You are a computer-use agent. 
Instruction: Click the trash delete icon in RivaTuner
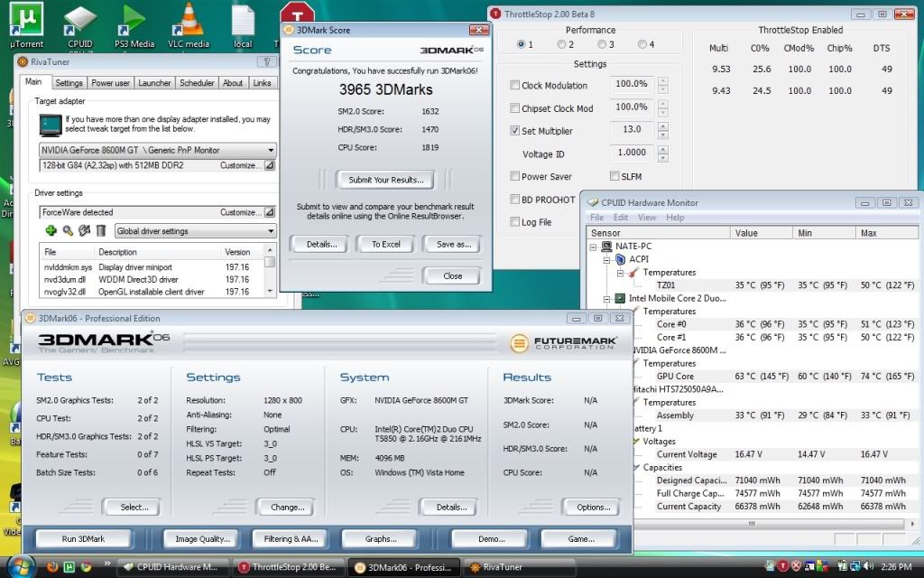pyautogui.click(x=101, y=230)
